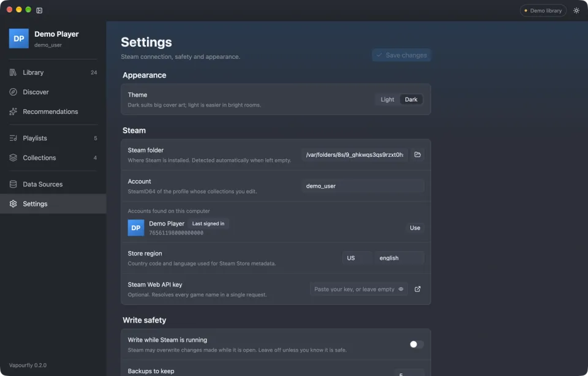588x376 pixels.
Task: Click the Steam folder path field
Action: click(355, 154)
